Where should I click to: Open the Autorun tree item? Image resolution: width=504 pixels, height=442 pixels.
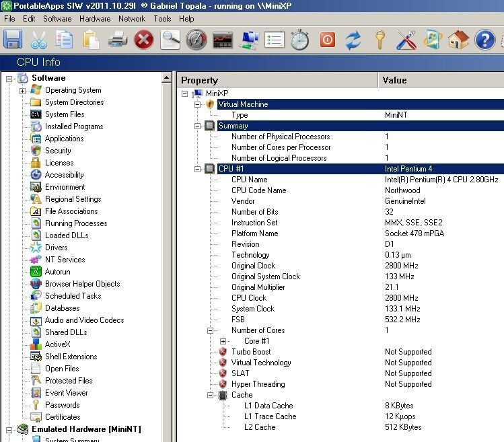[58, 272]
